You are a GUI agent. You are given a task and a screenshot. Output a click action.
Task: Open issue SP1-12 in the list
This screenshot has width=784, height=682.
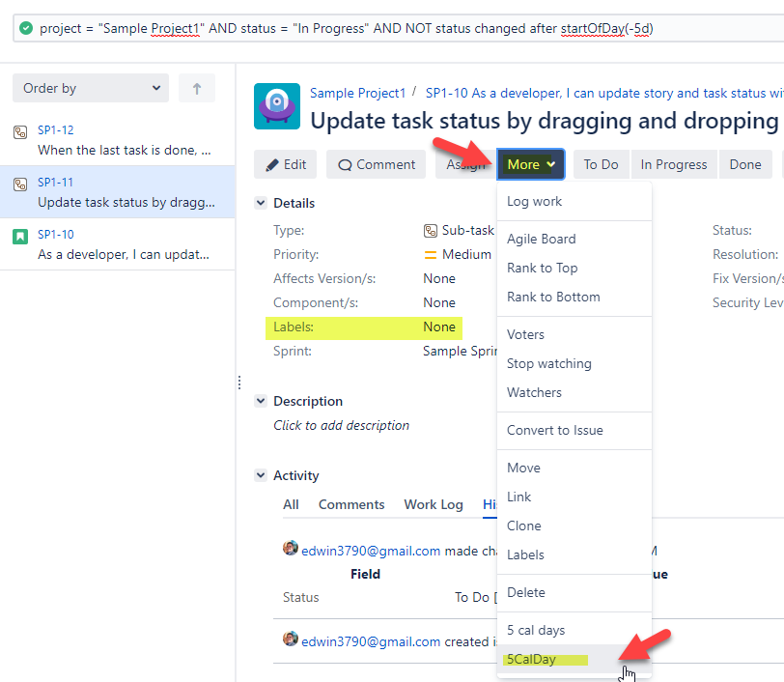[118, 140]
